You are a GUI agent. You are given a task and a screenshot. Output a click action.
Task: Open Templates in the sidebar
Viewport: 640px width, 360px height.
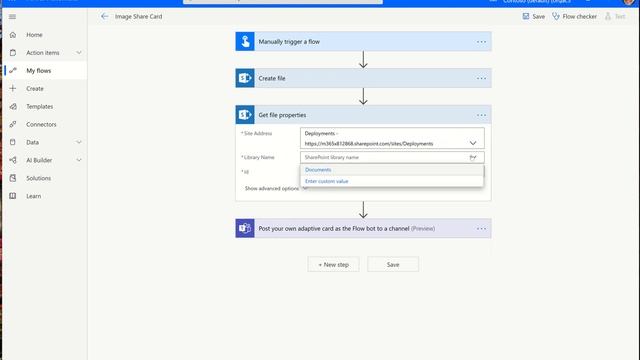(x=40, y=107)
